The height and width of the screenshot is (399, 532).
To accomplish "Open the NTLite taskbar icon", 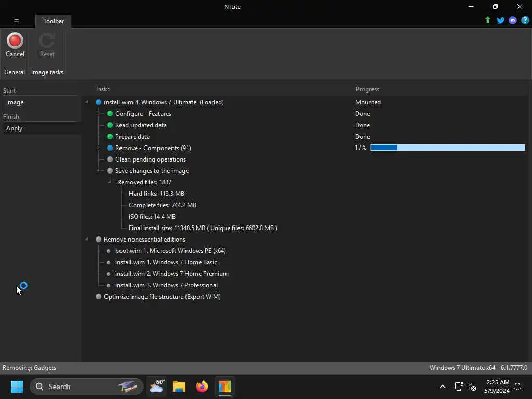I will [224, 387].
